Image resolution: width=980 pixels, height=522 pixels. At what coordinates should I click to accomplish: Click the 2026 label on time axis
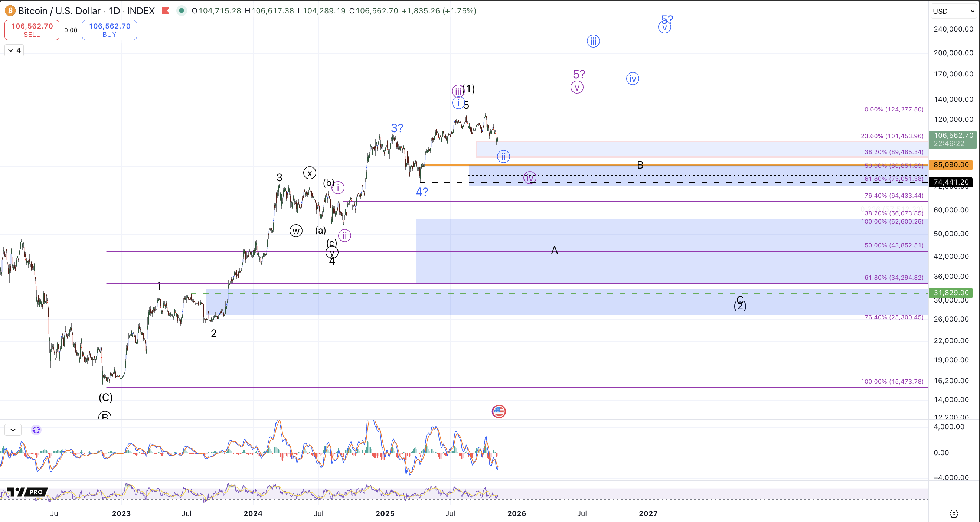516,513
